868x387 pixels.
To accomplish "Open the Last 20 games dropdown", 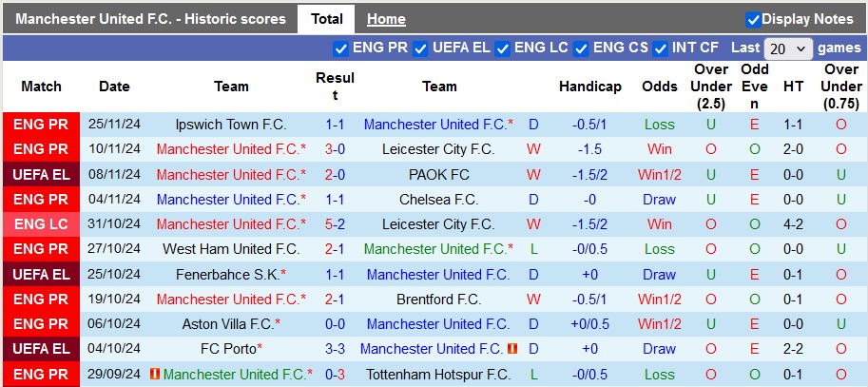I will point(788,48).
